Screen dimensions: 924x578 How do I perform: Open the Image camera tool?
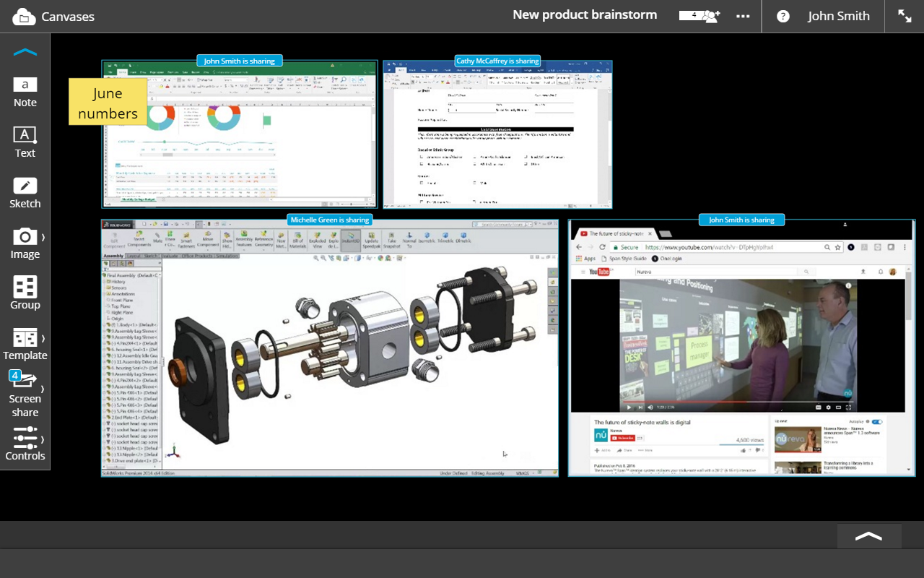pyautogui.click(x=25, y=243)
